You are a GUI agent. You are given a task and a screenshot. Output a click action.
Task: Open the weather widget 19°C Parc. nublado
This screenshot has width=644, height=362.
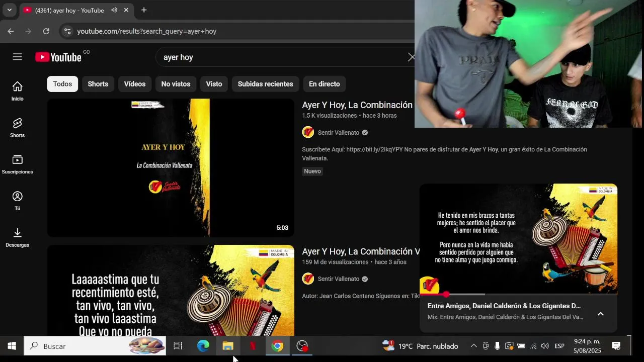click(x=420, y=346)
